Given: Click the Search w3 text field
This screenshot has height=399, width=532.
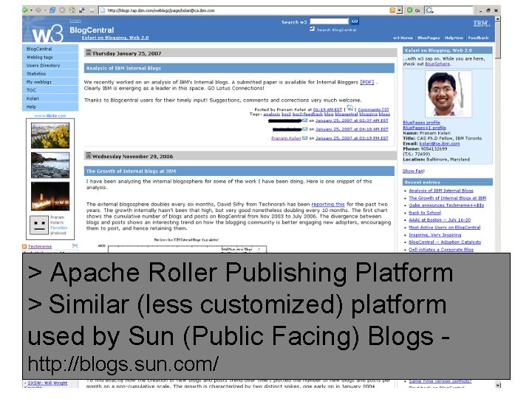Looking at the screenshot, I should (x=329, y=21).
